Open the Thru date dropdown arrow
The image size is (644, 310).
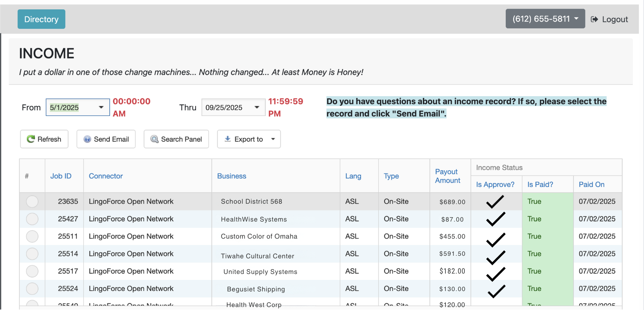257,107
